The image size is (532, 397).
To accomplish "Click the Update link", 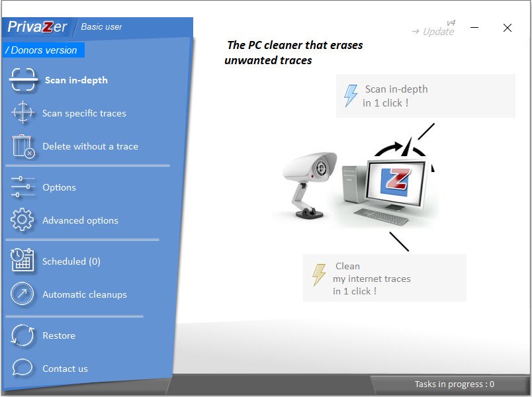I will (x=433, y=32).
